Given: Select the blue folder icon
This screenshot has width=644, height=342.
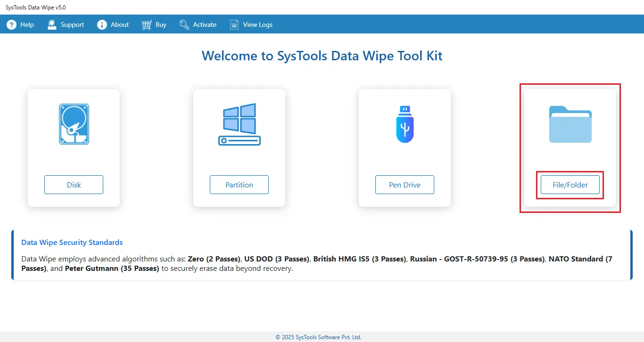Looking at the screenshot, I should point(570,124).
